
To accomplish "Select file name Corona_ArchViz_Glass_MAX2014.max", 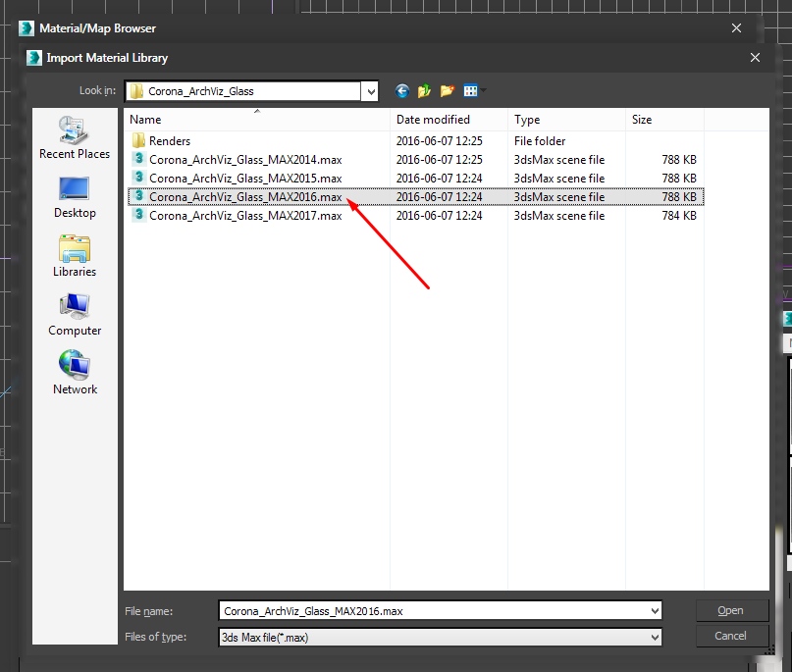I will coord(245,160).
